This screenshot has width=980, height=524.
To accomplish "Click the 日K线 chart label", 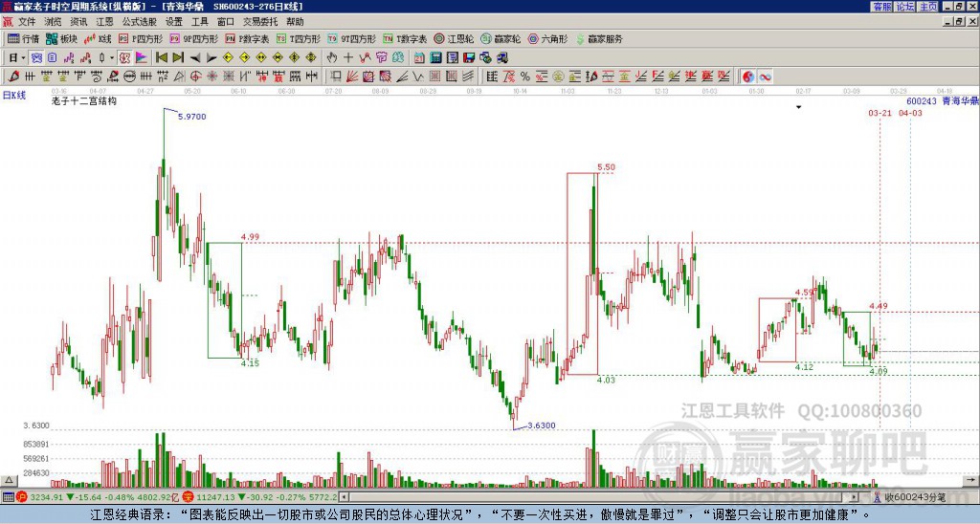I will (x=14, y=96).
